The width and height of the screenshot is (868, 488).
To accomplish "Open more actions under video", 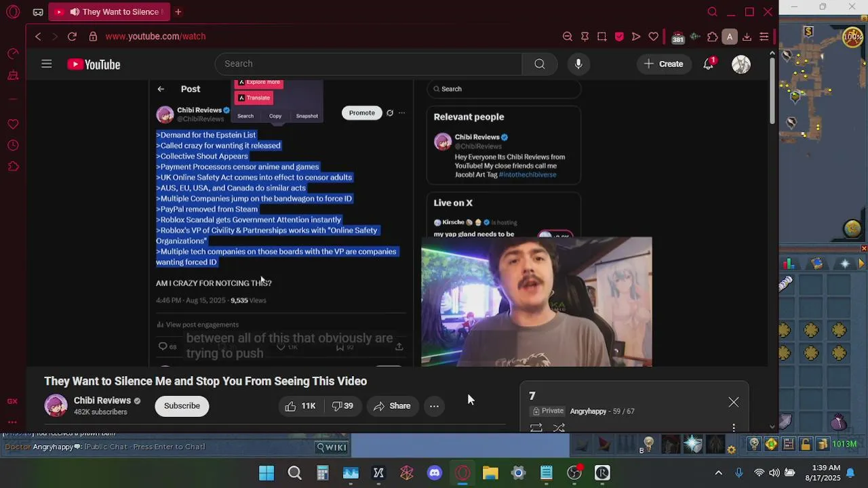I will click(434, 406).
